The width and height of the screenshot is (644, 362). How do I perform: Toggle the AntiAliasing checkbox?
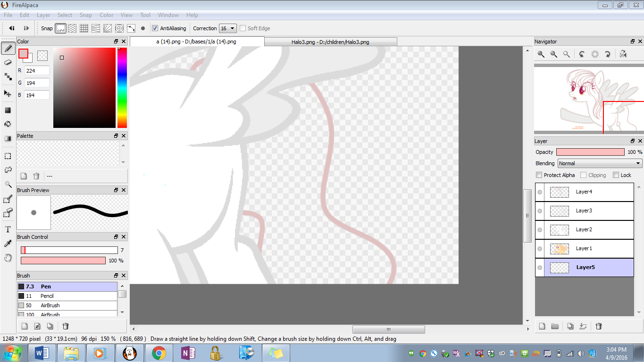(155, 28)
